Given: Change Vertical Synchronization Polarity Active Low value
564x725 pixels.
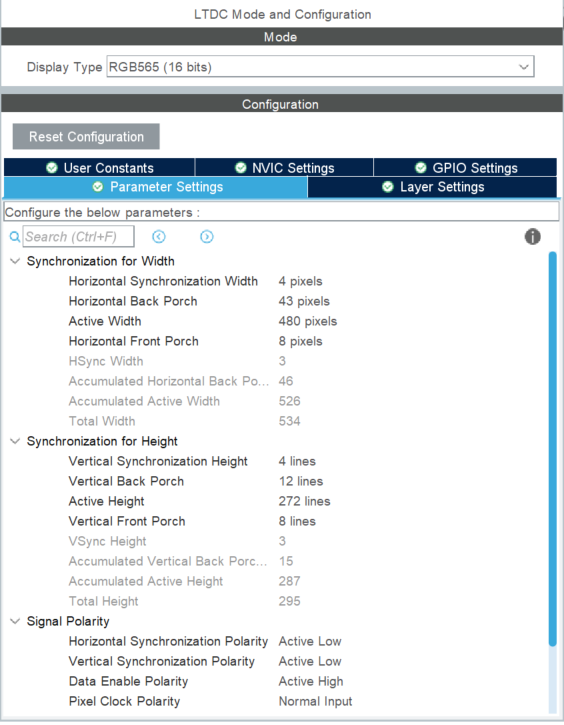Looking at the screenshot, I should [310, 661].
